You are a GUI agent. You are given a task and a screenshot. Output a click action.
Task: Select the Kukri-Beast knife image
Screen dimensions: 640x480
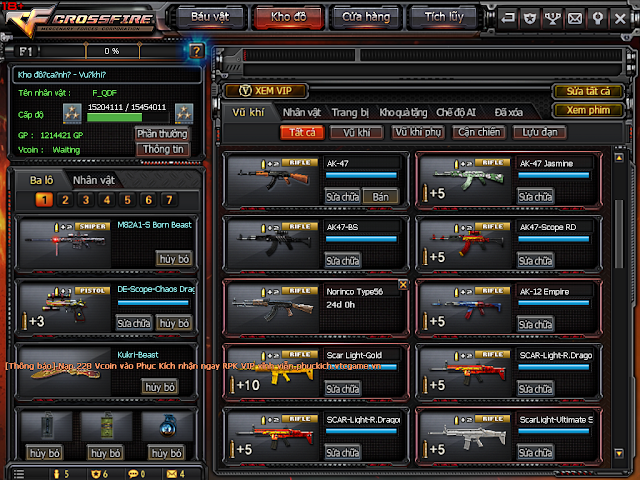tap(65, 371)
